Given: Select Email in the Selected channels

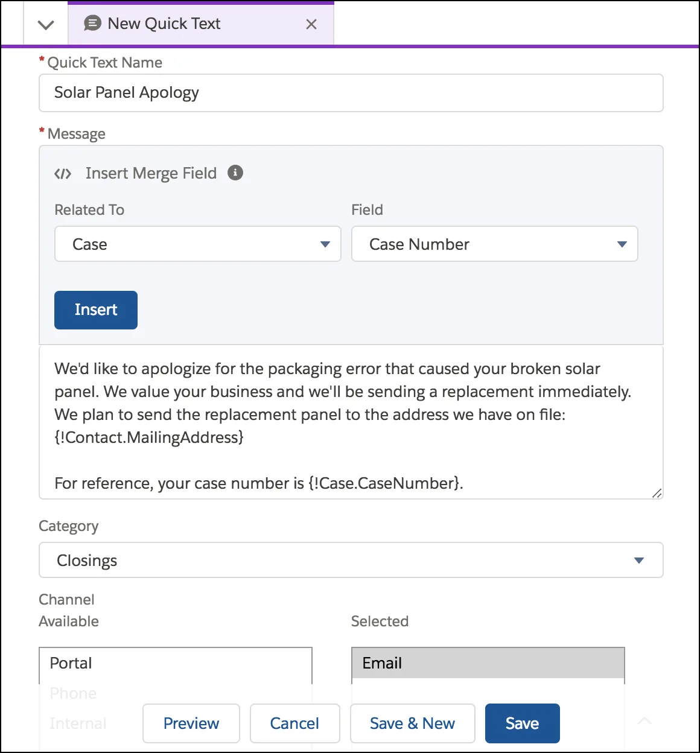Looking at the screenshot, I should [x=488, y=663].
